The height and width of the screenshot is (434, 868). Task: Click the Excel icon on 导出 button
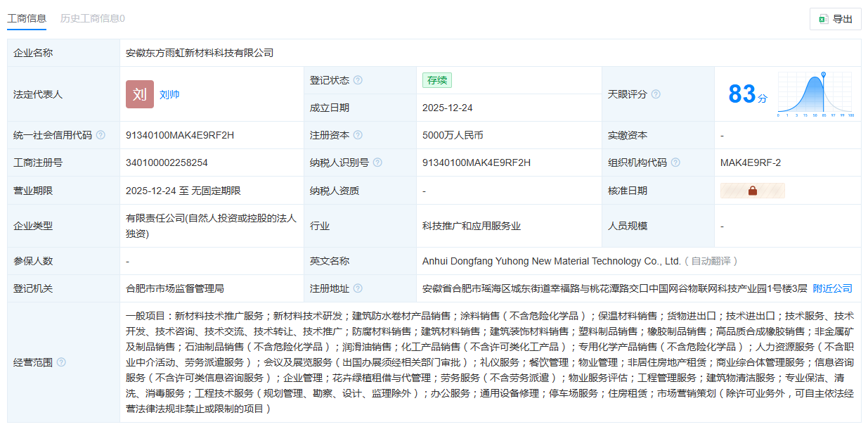tap(823, 19)
